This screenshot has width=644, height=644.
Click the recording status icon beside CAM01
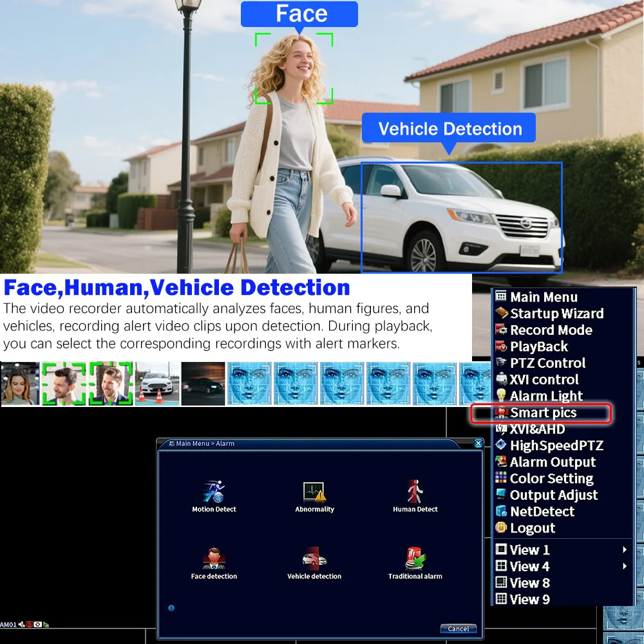[x=30, y=625]
